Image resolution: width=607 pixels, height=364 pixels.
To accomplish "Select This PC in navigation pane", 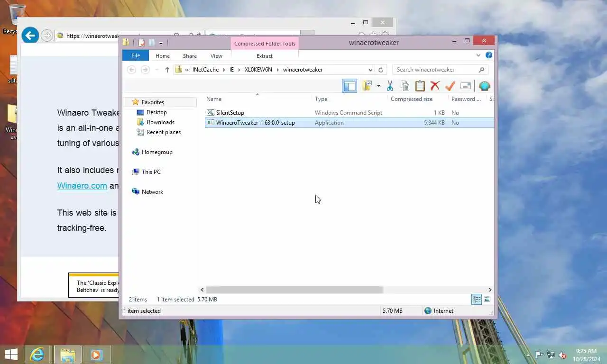I will click(151, 172).
